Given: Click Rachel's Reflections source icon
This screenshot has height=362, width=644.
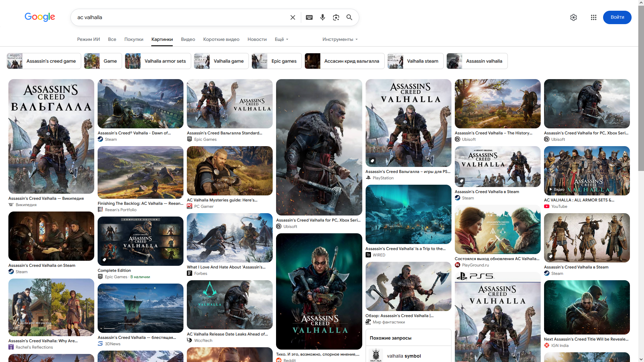Looking at the screenshot, I should pyautogui.click(x=11, y=347).
